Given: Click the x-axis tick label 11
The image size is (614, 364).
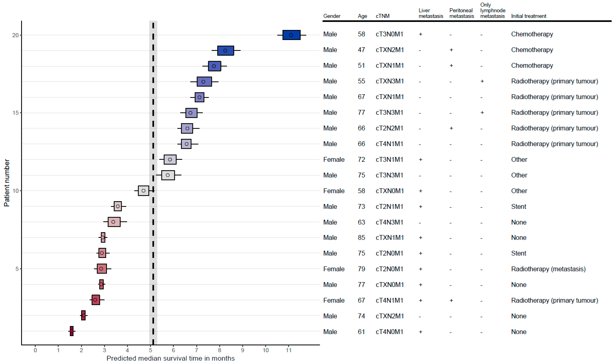Looking at the screenshot, I should pos(289,350).
